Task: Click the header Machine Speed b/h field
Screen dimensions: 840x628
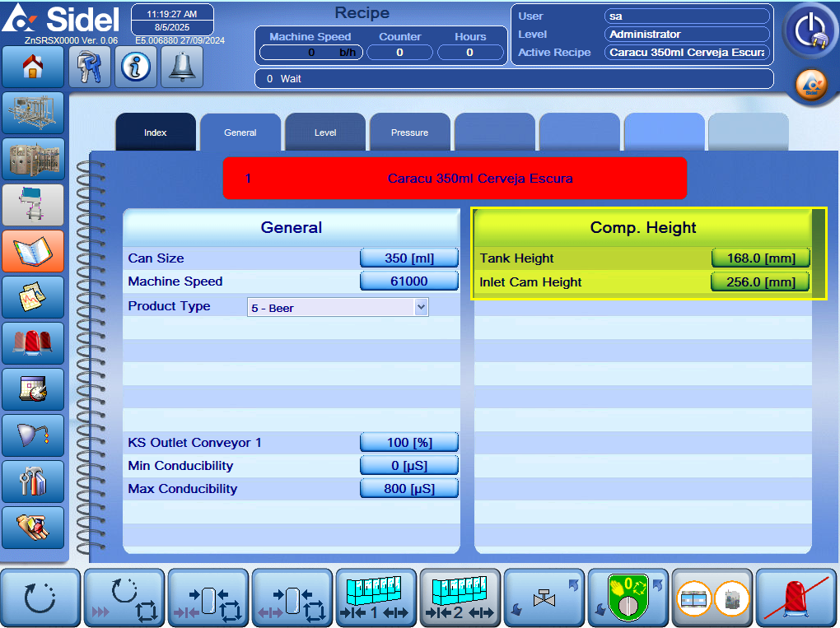Action: (x=311, y=53)
